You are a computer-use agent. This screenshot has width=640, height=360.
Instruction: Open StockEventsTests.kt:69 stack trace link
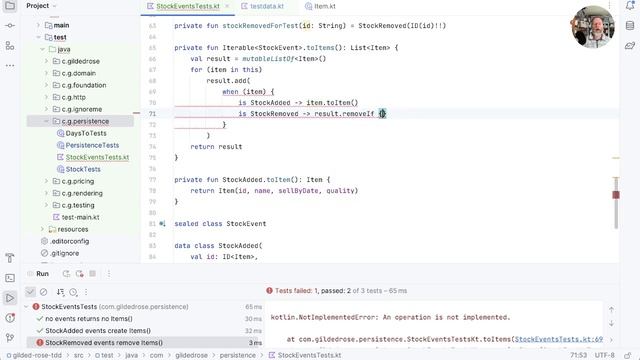pyautogui.click(x=559, y=339)
